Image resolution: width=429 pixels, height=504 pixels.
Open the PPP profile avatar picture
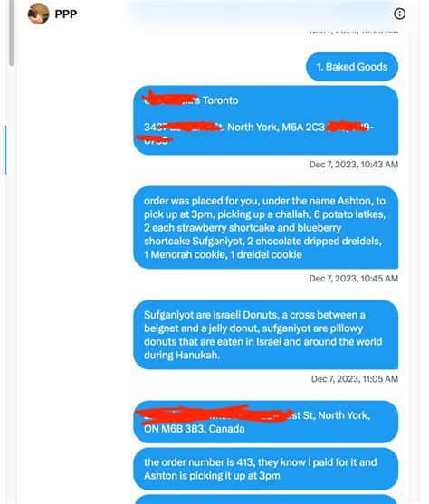coord(38,14)
